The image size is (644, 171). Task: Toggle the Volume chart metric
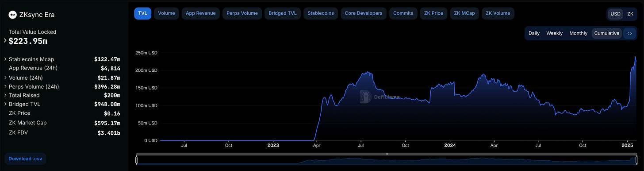(166, 13)
